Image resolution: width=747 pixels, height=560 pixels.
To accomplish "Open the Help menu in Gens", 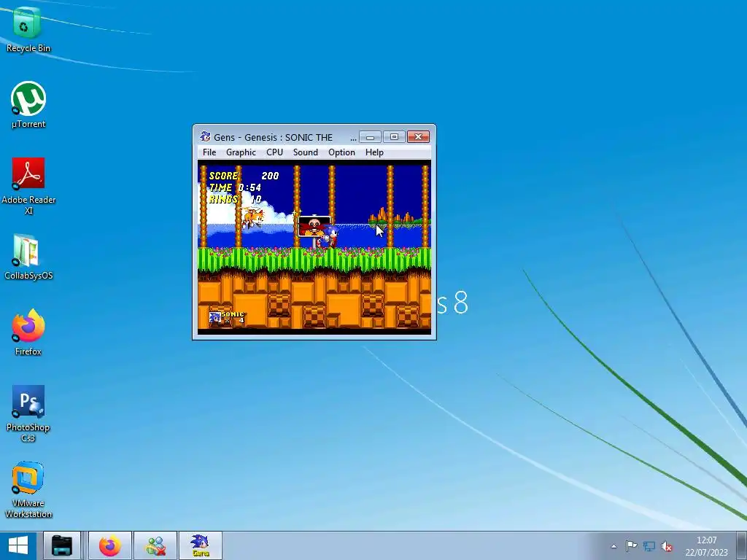I will click(x=374, y=152).
